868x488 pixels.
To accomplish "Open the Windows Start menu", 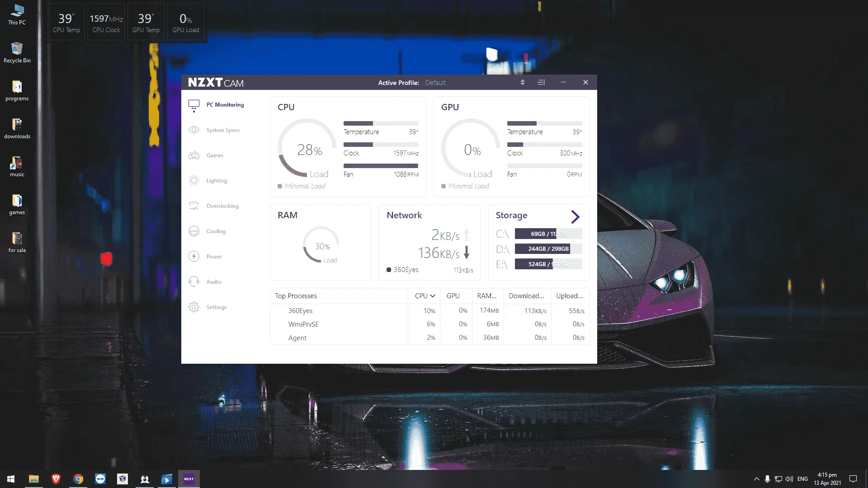I will tap(11, 479).
